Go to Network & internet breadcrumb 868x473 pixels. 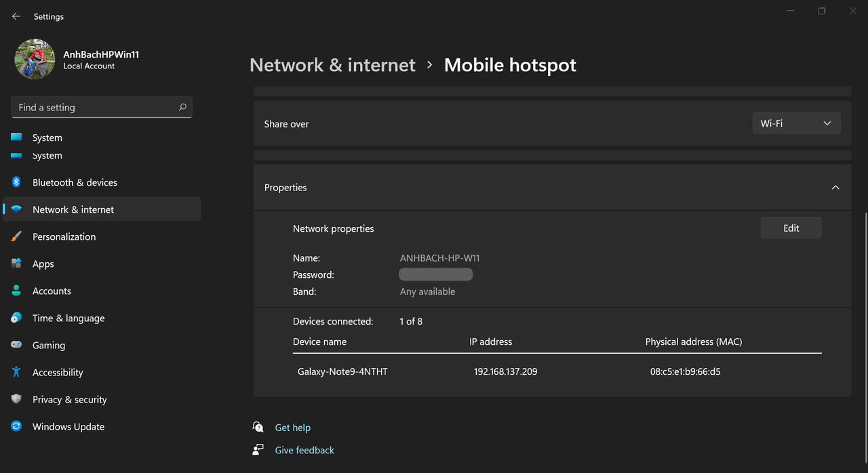click(332, 65)
